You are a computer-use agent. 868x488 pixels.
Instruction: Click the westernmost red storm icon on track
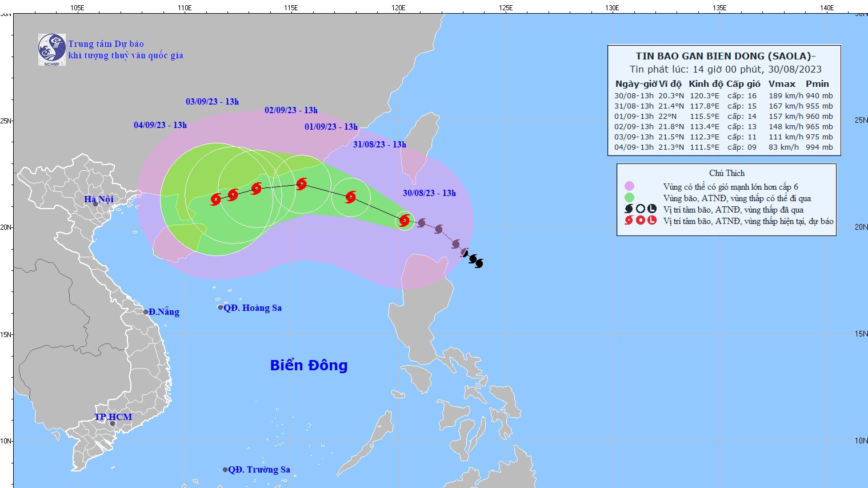(216, 199)
